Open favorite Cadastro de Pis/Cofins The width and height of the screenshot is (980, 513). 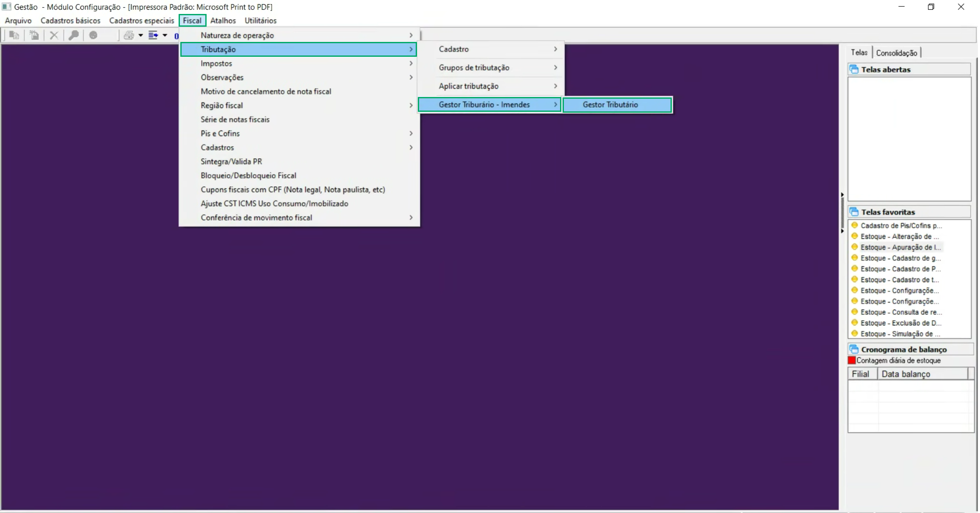[x=900, y=226]
